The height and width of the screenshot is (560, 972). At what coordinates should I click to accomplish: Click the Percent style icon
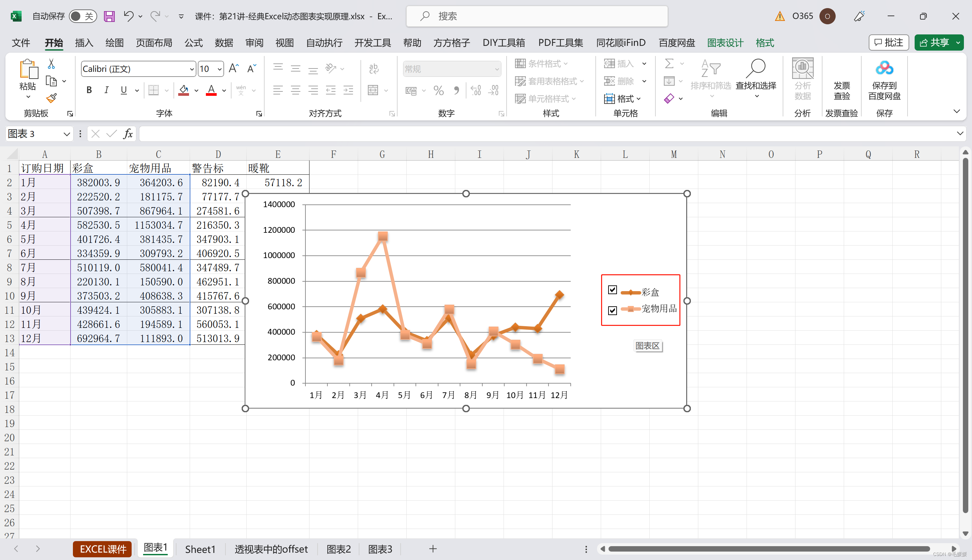pos(438,91)
